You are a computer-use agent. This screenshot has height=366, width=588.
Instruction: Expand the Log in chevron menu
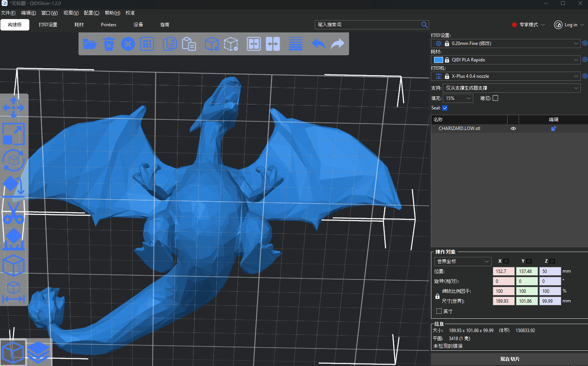tap(582, 25)
